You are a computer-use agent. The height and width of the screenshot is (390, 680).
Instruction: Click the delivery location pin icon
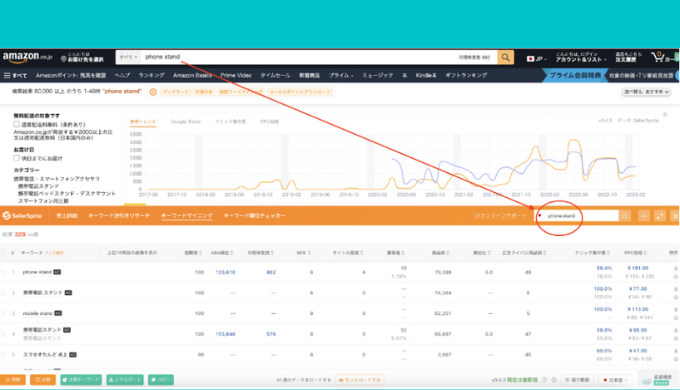click(64, 59)
